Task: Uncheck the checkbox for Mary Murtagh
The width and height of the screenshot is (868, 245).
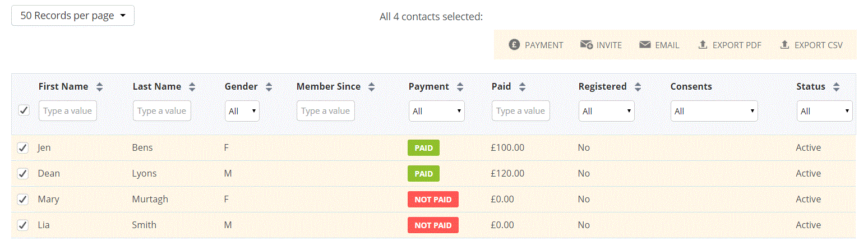Action: click(x=22, y=199)
